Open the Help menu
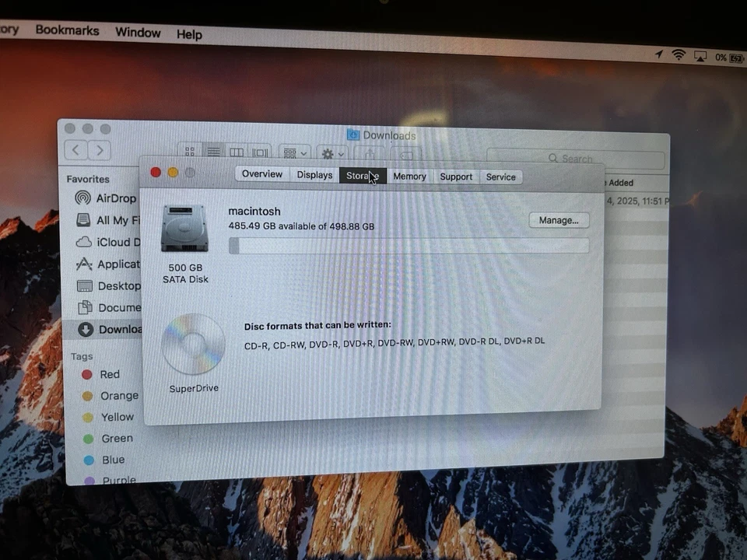Viewport: 747px width, 560px height. 189,33
